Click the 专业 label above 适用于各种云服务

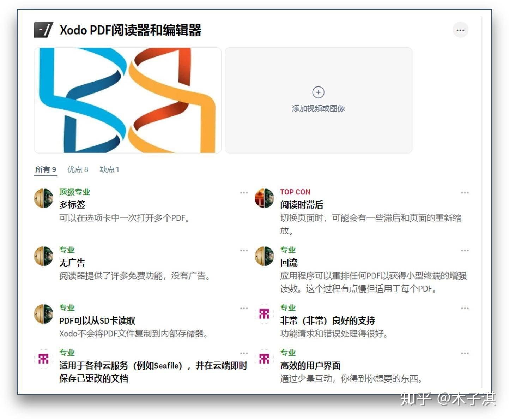click(x=67, y=353)
